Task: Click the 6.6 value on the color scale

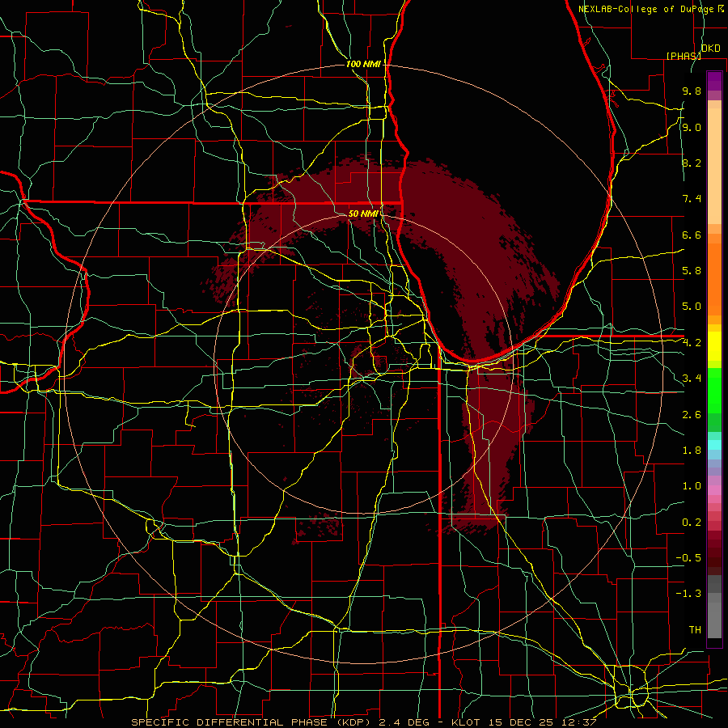Action: coord(692,235)
